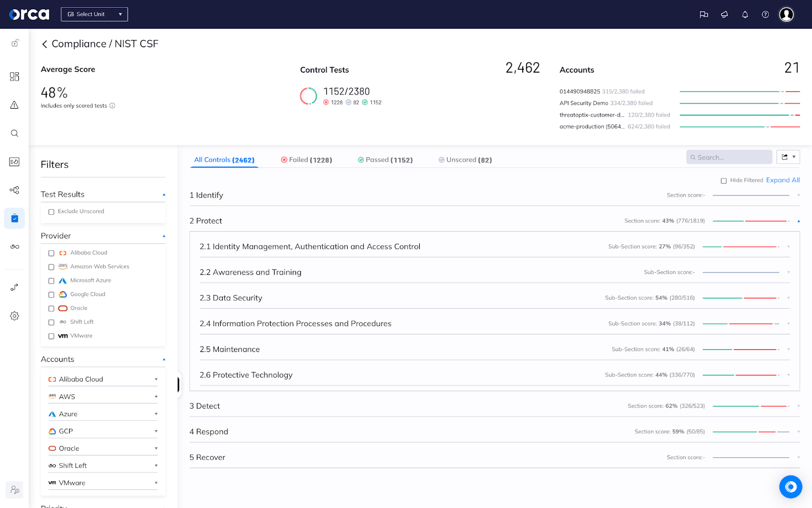Open the Search tool in the sidebar
812x508 pixels.
click(14, 133)
